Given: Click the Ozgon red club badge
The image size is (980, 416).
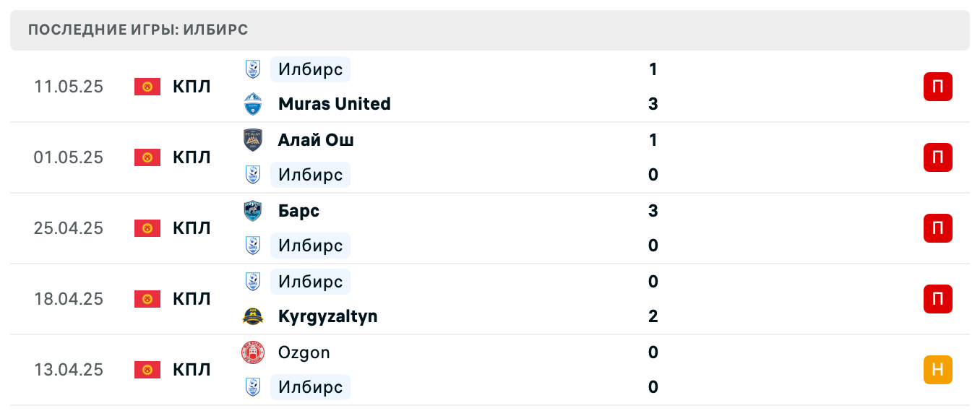Looking at the screenshot, I should pos(252,352).
